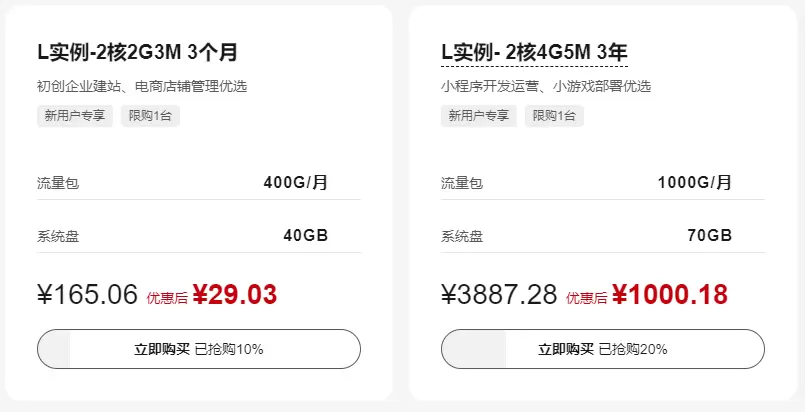Click the 立即购买 button for the 3个月 plan
Viewport: 805px width, 412px height.
click(162, 349)
